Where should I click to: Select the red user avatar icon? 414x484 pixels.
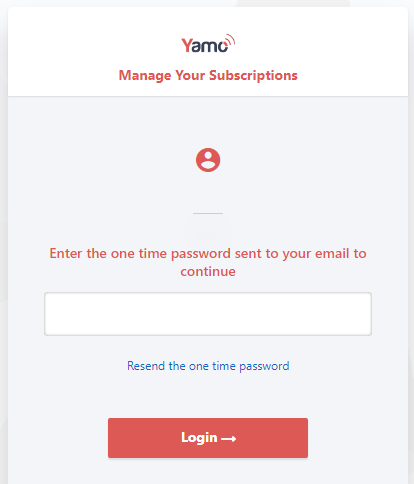pyautogui.click(x=208, y=160)
